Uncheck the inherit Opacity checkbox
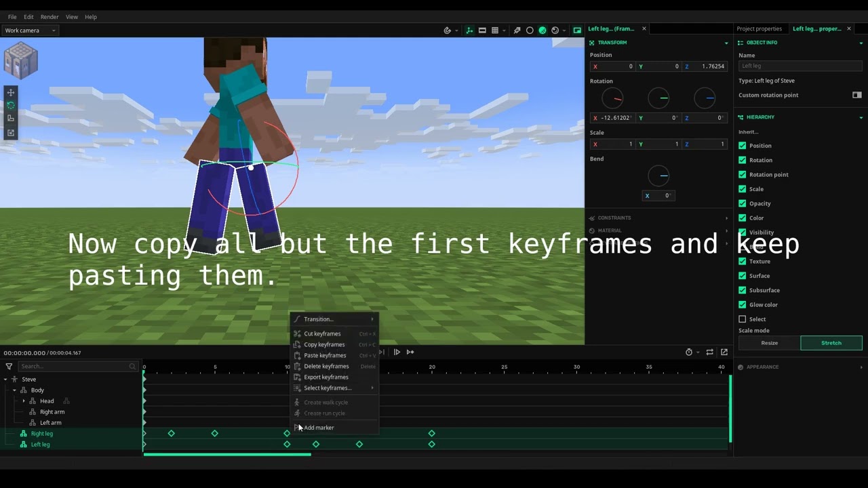This screenshot has width=868, height=488. 742,203
